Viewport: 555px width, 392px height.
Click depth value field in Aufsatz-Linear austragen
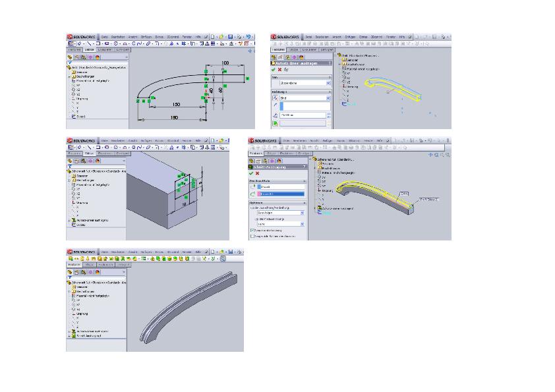303,115
